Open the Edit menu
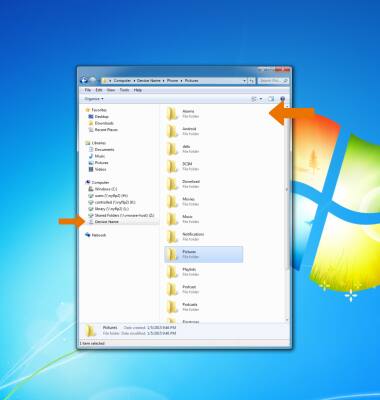The width and height of the screenshot is (380, 400). [x=99, y=90]
